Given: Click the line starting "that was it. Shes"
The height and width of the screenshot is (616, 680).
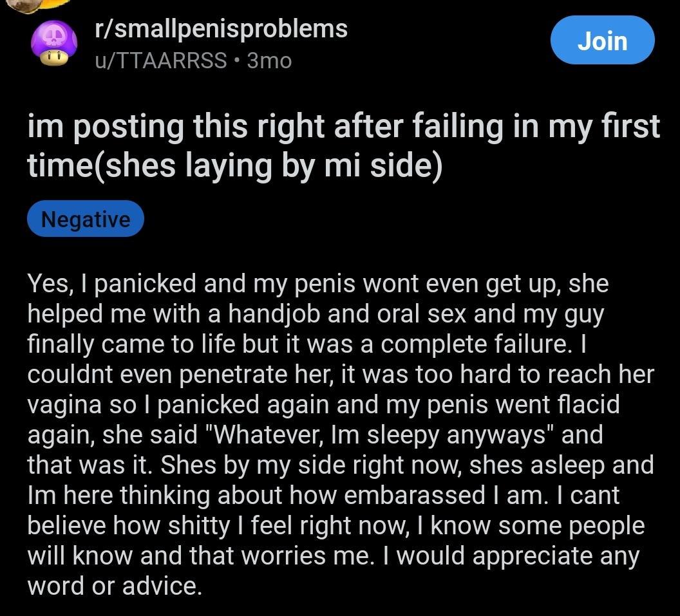Looking at the screenshot, I should point(341,465).
